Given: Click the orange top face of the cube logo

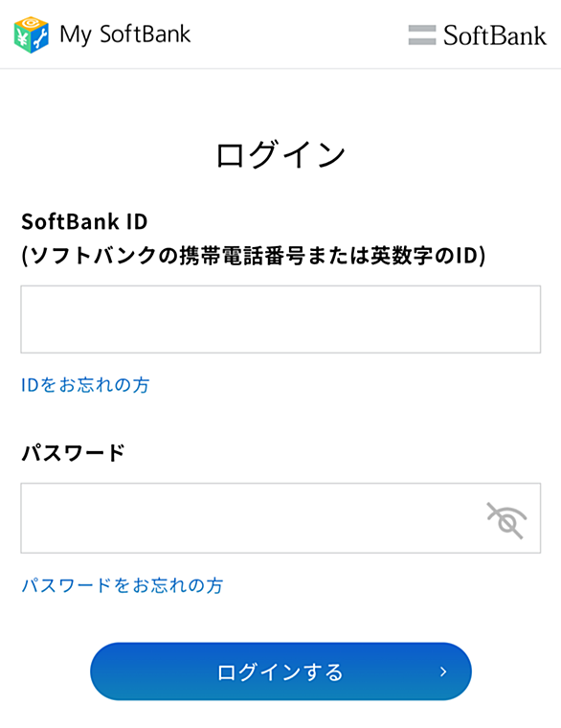Looking at the screenshot, I should coord(32,22).
